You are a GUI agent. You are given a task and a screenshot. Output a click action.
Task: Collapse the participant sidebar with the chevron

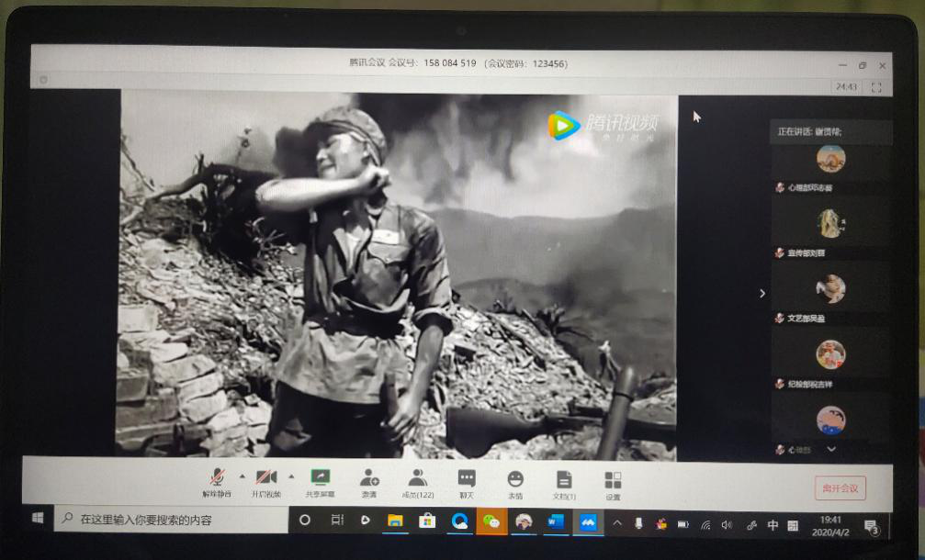(761, 294)
